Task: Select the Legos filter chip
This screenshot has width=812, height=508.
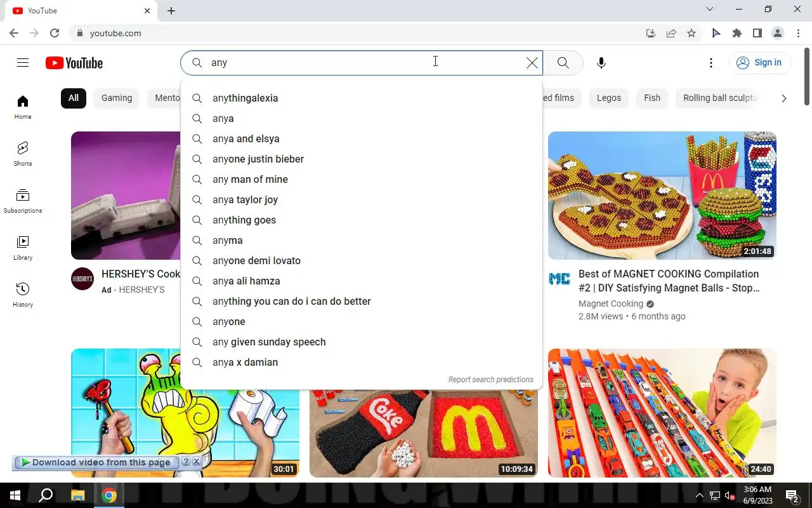Action: 609,98
